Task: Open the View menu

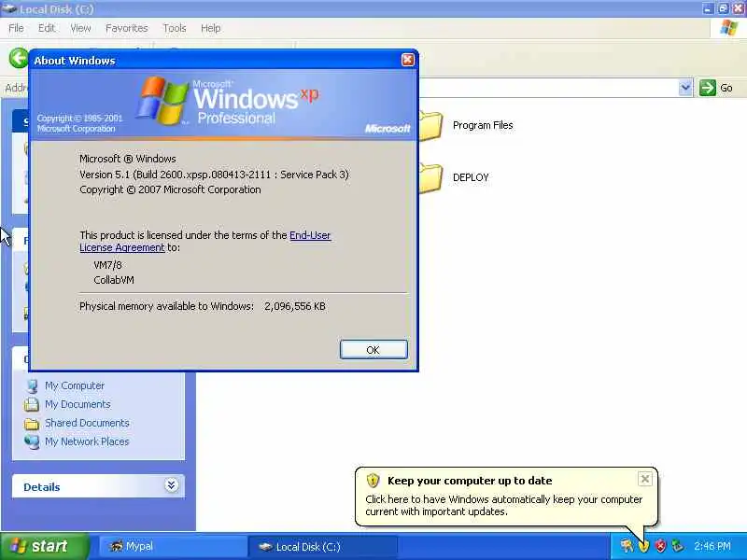Action: pyautogui.click(x=80, y=29)
